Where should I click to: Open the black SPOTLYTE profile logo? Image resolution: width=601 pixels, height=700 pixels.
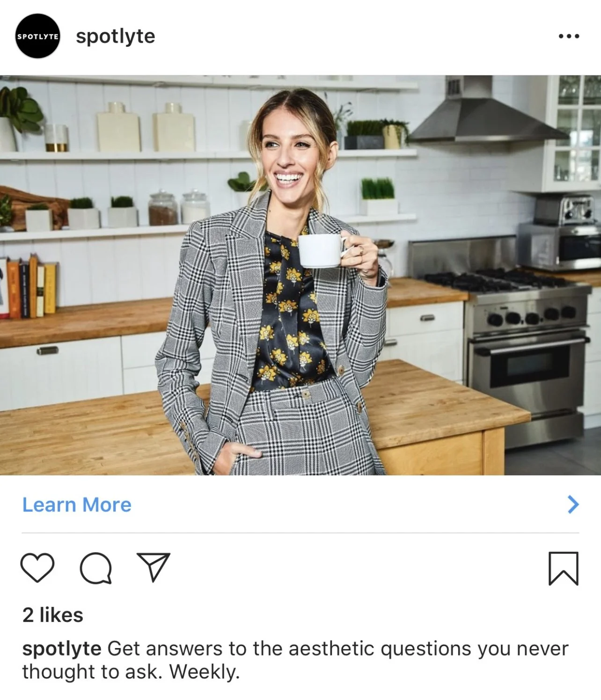tap(37, 36)
